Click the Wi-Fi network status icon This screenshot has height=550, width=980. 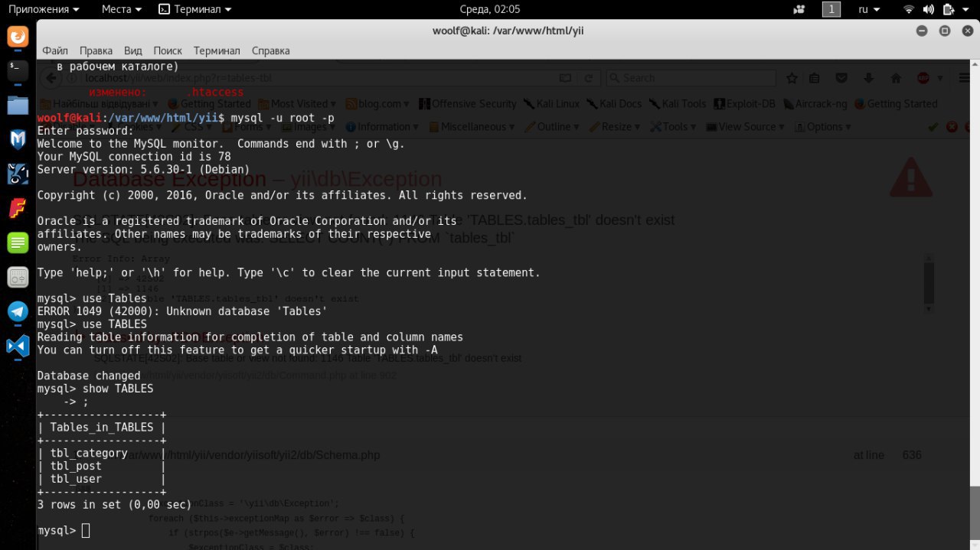909,9
